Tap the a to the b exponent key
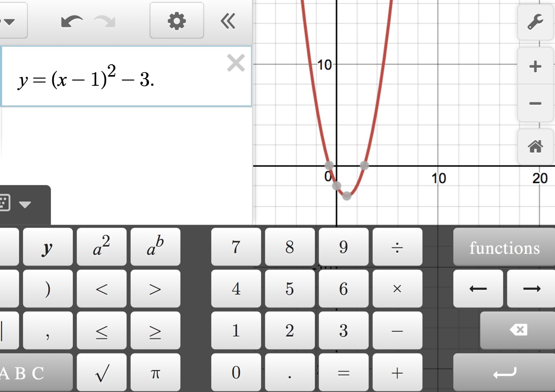555x392 pixels. click(156, 247)
